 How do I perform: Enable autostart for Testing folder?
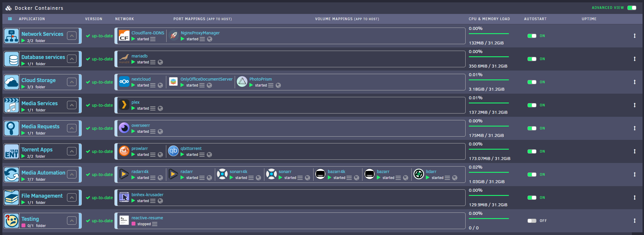point(532,221)
